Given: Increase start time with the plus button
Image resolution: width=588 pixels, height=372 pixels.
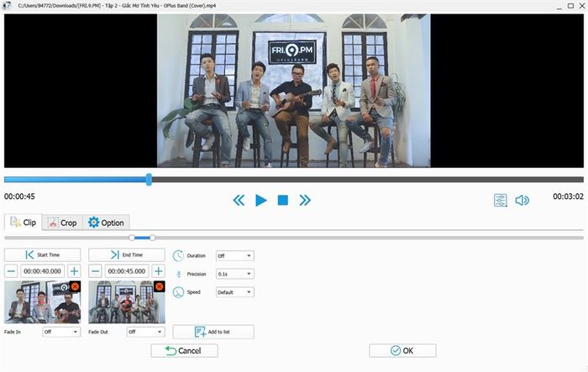Looking at the screenshot, I should [x=74, y=271].
